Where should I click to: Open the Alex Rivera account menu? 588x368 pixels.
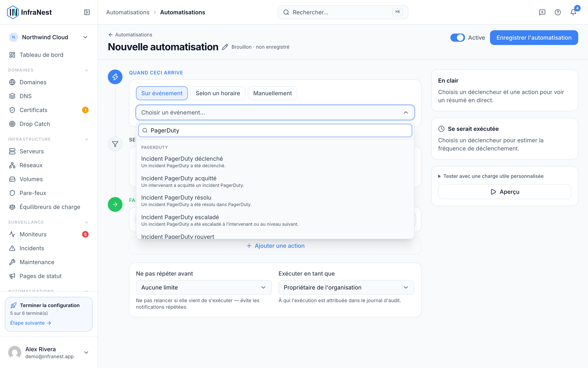coord(49,352)
